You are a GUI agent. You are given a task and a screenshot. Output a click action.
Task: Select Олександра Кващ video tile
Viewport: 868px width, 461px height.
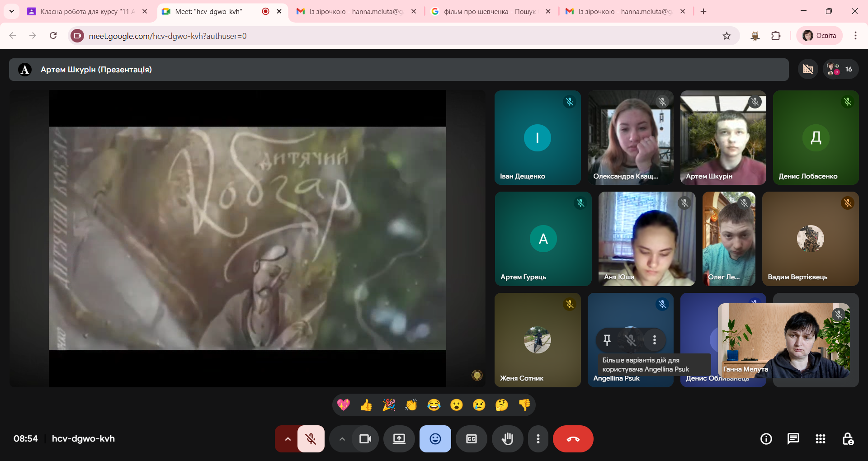(x=631, y=137)
